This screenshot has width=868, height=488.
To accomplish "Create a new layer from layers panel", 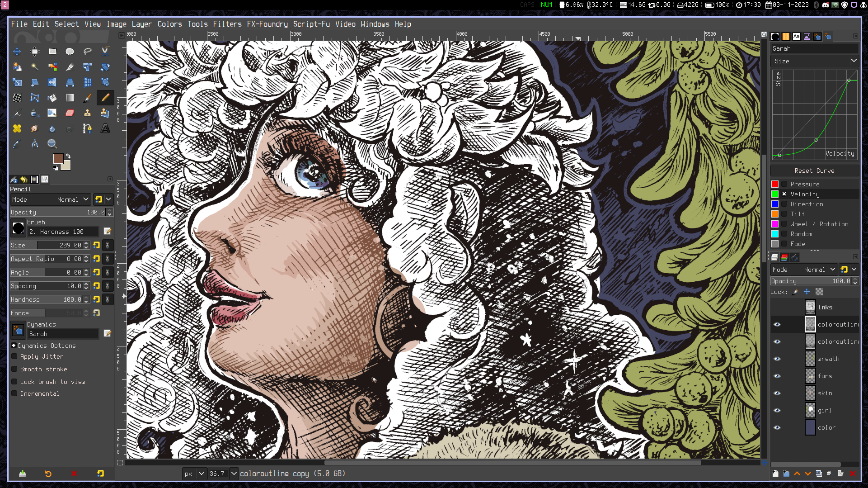I will pos(775,474).
